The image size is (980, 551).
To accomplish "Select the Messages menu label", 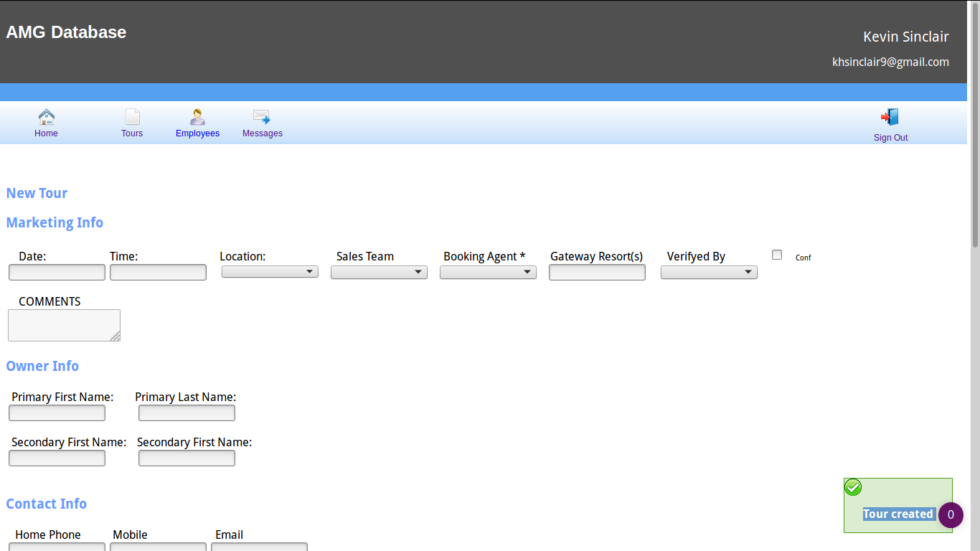I will point(263,133).
